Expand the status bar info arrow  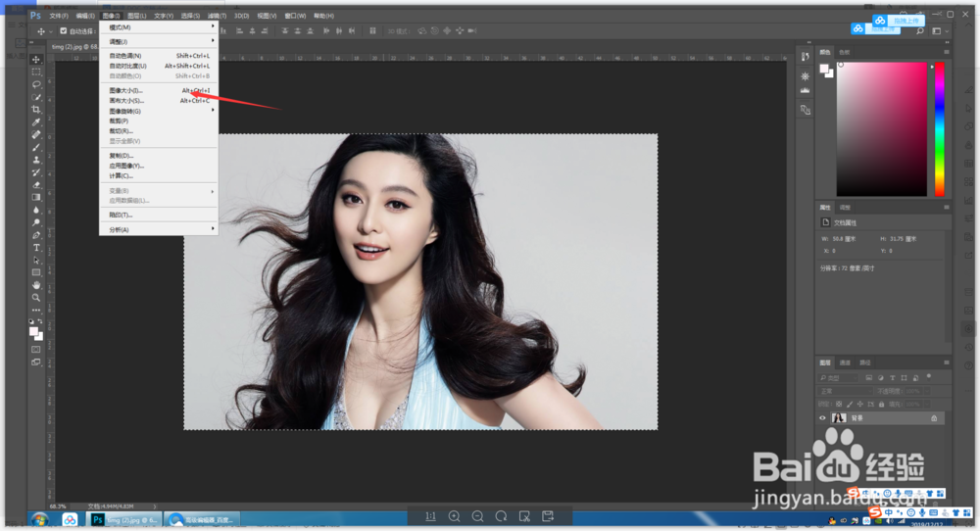[155, 506]
